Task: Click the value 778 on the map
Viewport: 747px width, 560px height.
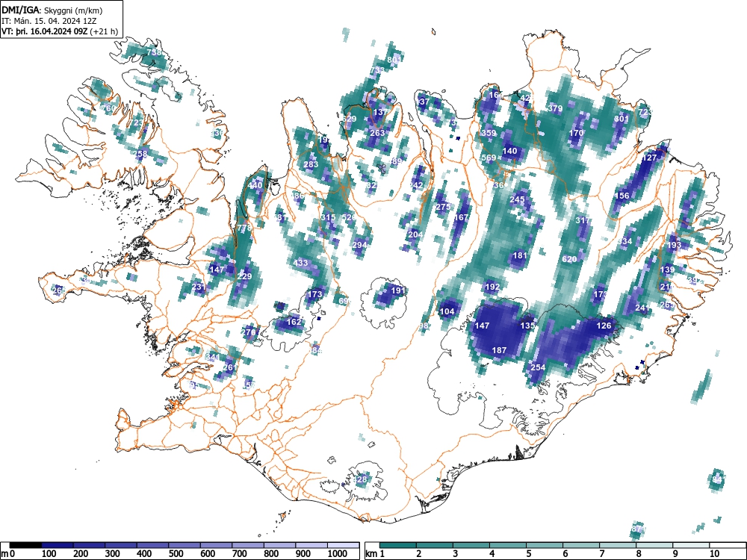Action: [244, 228]
